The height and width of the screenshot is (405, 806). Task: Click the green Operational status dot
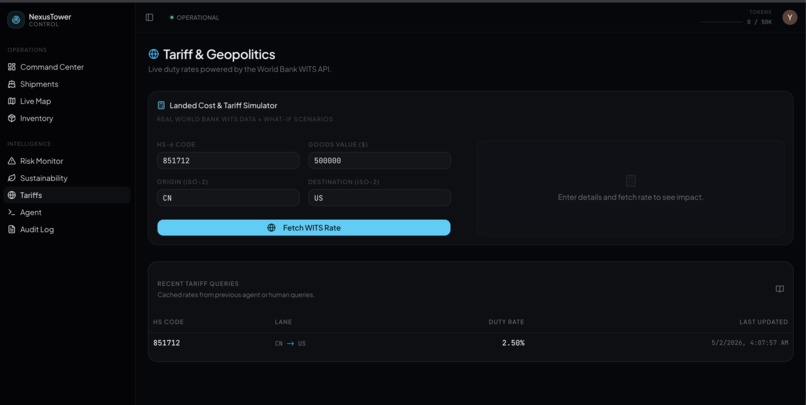point(172,17)
